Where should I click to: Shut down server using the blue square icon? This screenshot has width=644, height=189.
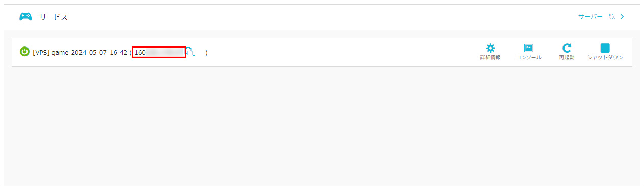[x=605, y=48]
